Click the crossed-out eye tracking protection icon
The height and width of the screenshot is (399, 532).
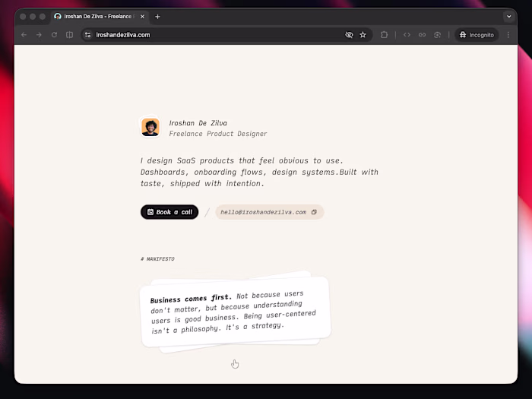pos(349,35)
